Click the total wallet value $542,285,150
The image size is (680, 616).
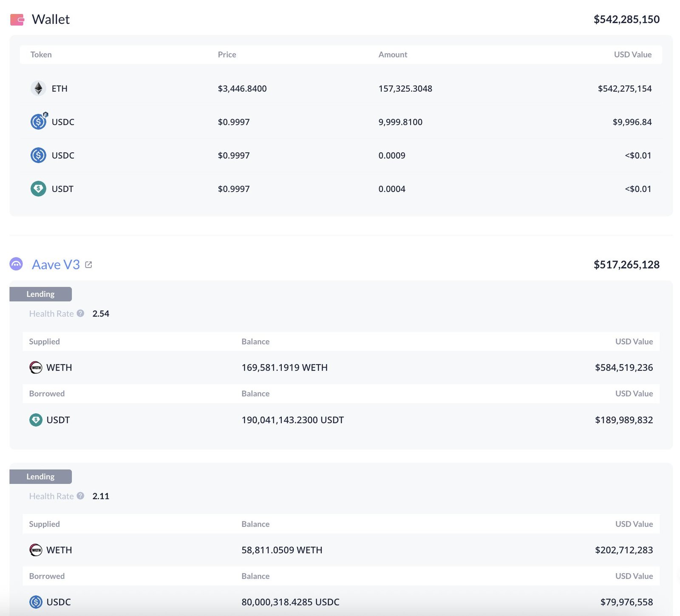[626, 19]
